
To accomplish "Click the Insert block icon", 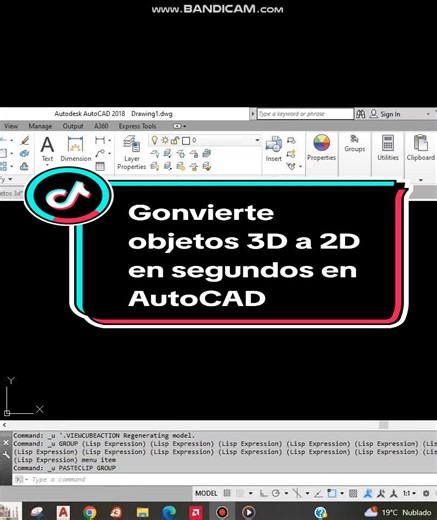I will click(x=274, y=149).
